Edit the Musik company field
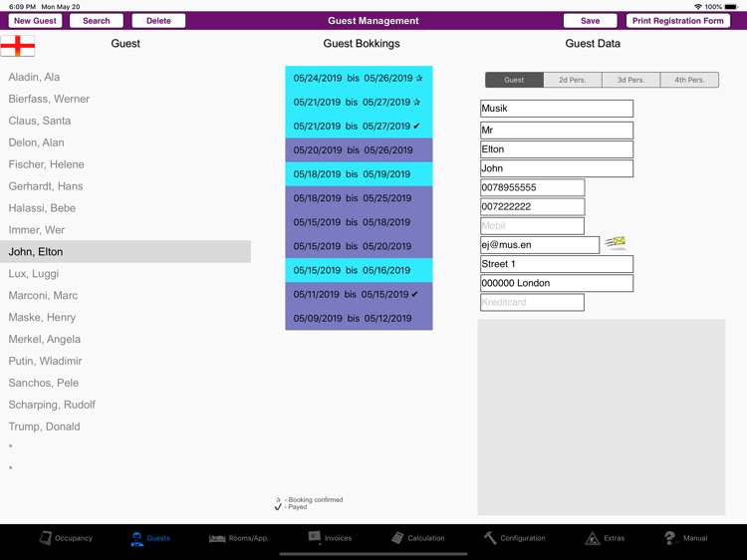The width and height of the screenshot is (747, 560). pos(557,109)
